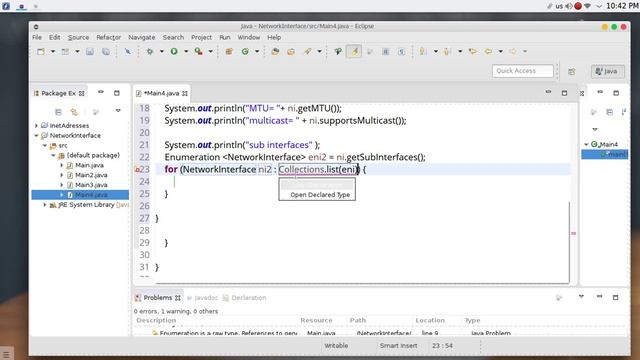Close the Package Explorer tab
Image resolution: width=640 pixels, height=360 pixels.
tap(82, 93)
